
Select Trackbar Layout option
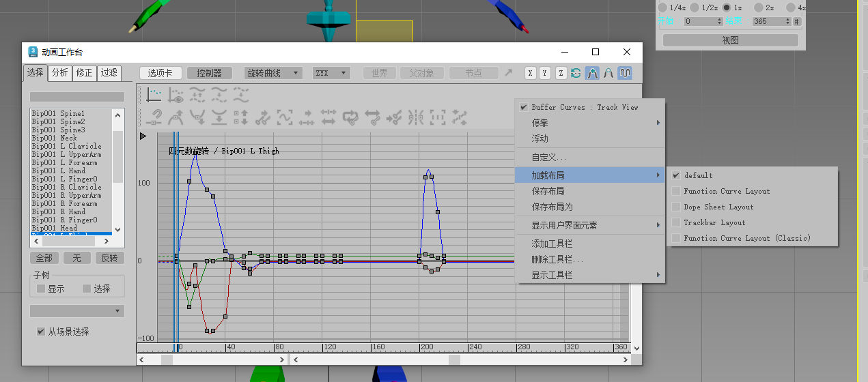(x=753, y=222)
